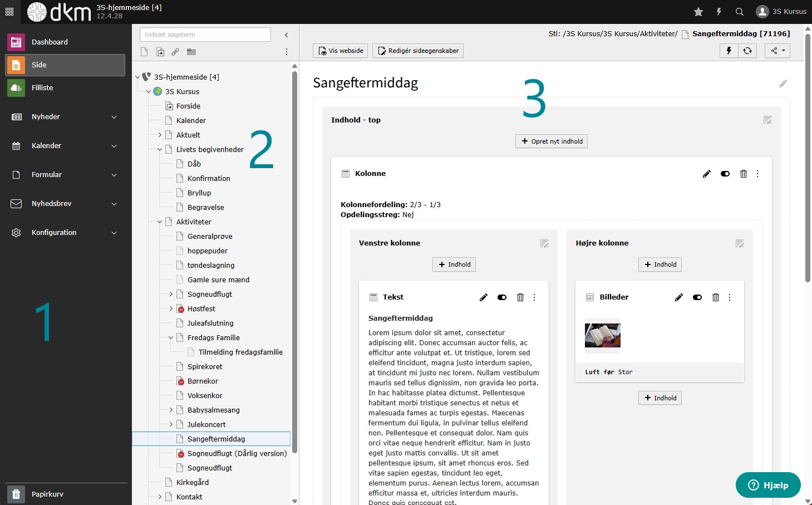Edit all content in Venstre kolonne
Screen dimensions: 812x505
pos(544,243)
